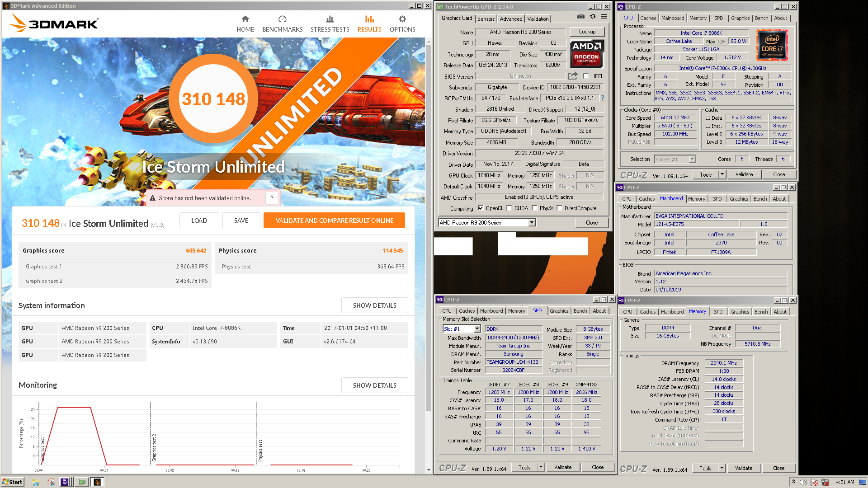This screenshot has height=488, width=868.
Task: Switch to the GPU-Z taskbar button
Action: [82, 482]
